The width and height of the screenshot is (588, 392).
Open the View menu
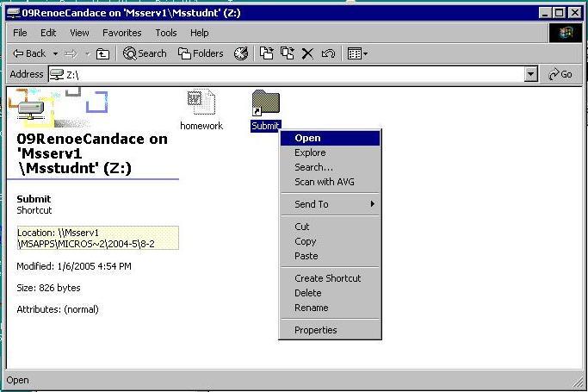[79, 33]
